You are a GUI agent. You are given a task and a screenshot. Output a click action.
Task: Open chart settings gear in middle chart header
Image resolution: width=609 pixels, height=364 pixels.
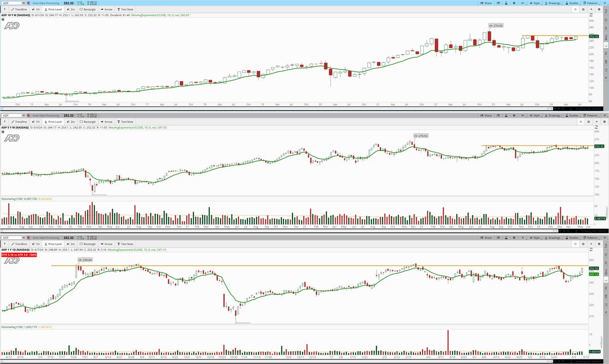coord(514,116)
